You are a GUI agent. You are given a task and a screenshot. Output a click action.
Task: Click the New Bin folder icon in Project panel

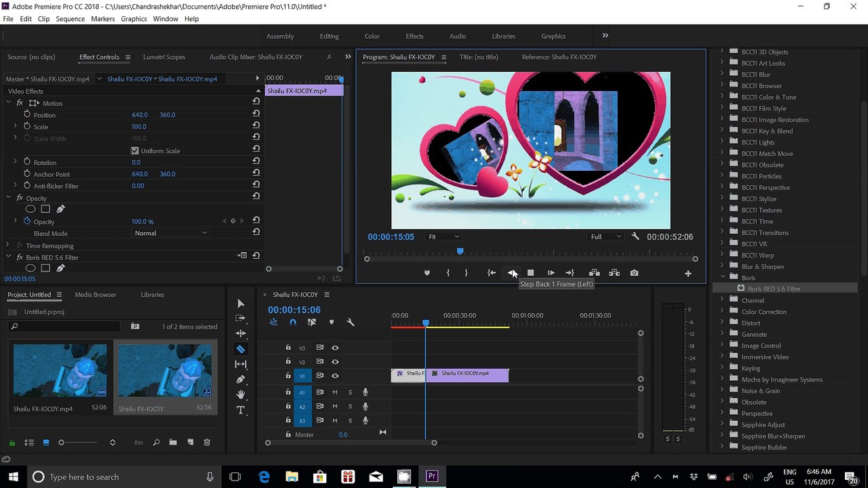click(x=173, y=443)
